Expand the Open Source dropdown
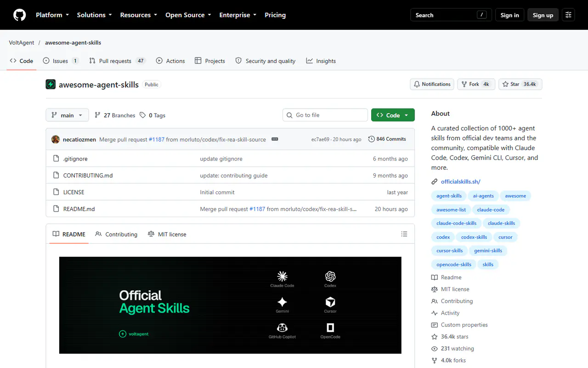Image resolution: width=588 pixels, height=368 pixels. 188,15
